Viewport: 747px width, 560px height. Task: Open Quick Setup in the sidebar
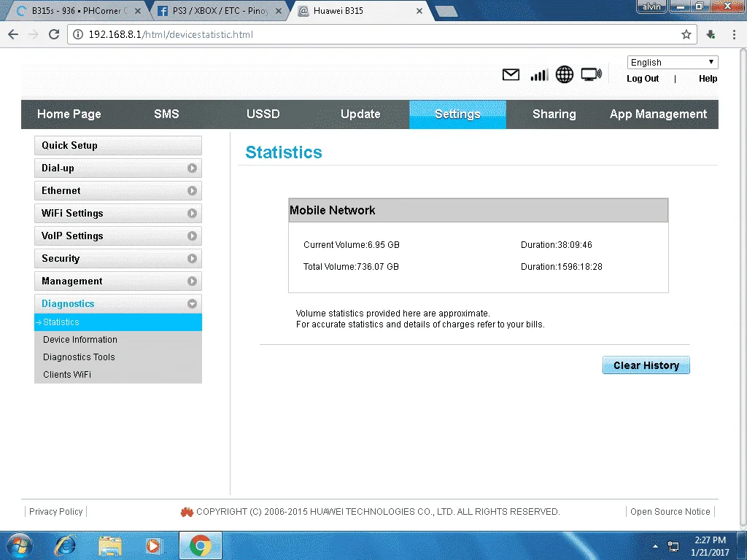point(118,146)
